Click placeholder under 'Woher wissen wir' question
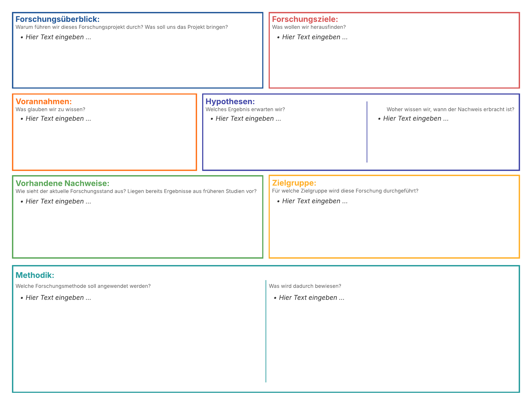The width and height of the screenshot is (532, 405). pyautogui.click(x=415, y=119)
